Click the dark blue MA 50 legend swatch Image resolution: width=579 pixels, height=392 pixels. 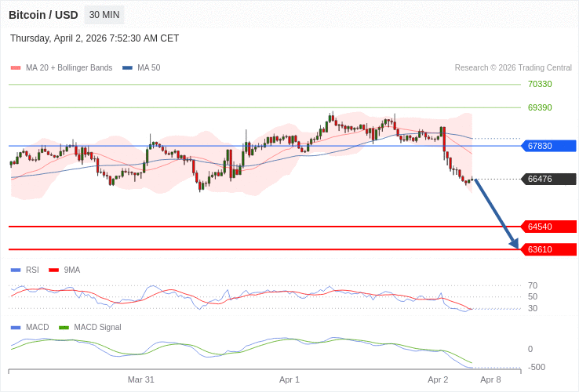pyautogui.click(x=127, y=68)
